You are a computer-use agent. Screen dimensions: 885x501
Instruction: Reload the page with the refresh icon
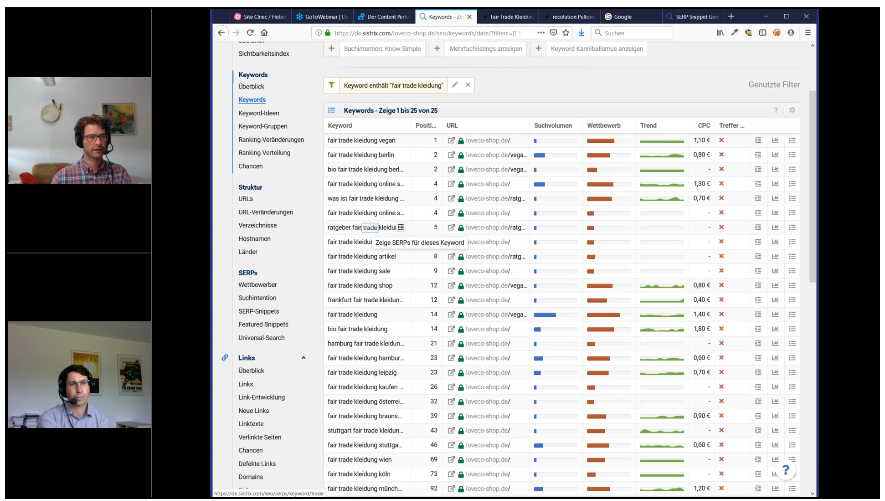coord(250,33)
